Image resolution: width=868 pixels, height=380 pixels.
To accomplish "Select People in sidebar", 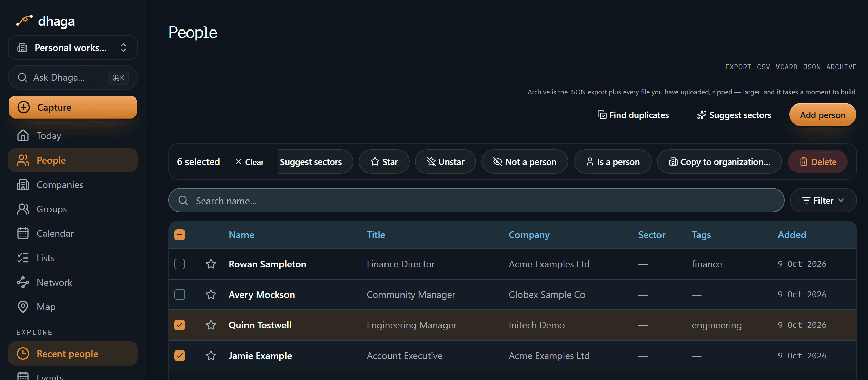I will [x=73, y=160].
